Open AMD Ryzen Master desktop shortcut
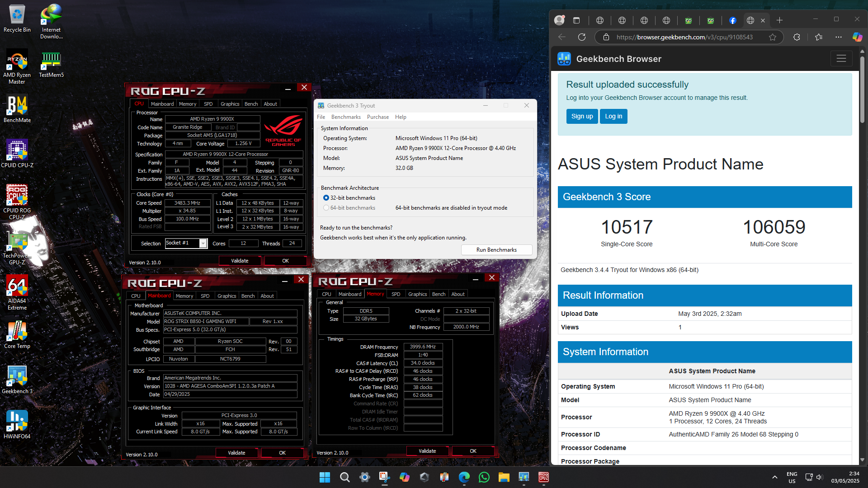Viewport: 868px width, 488px height. pyautogui.click(x=17, y=66)
